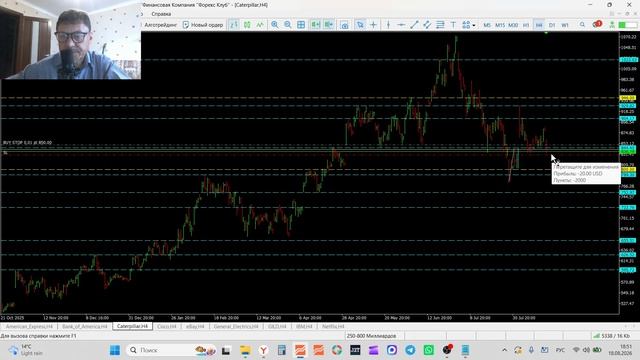Image resolution: width=640 pixels, height=360 pixels.
Task: Open File Explorer from taskbar
Action: 245,350
